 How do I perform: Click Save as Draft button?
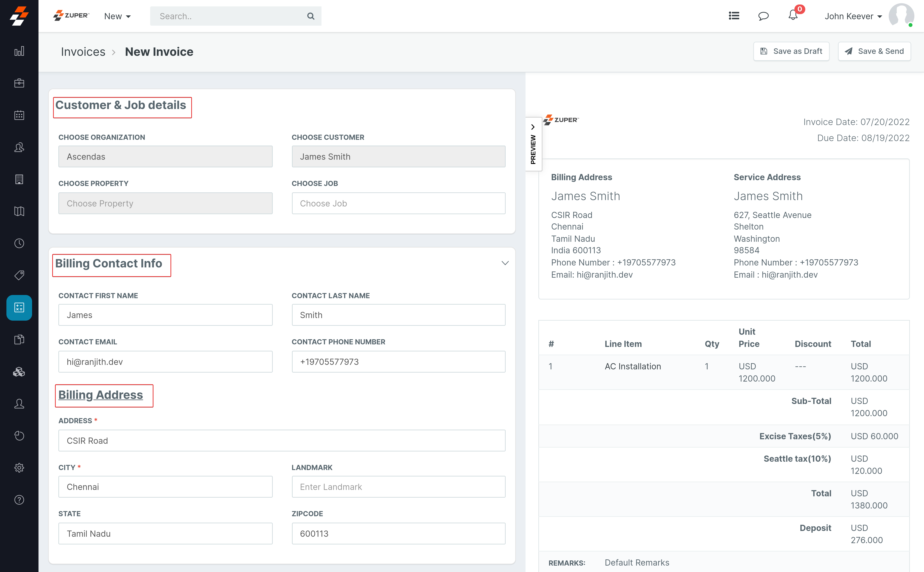pos(791,51)
